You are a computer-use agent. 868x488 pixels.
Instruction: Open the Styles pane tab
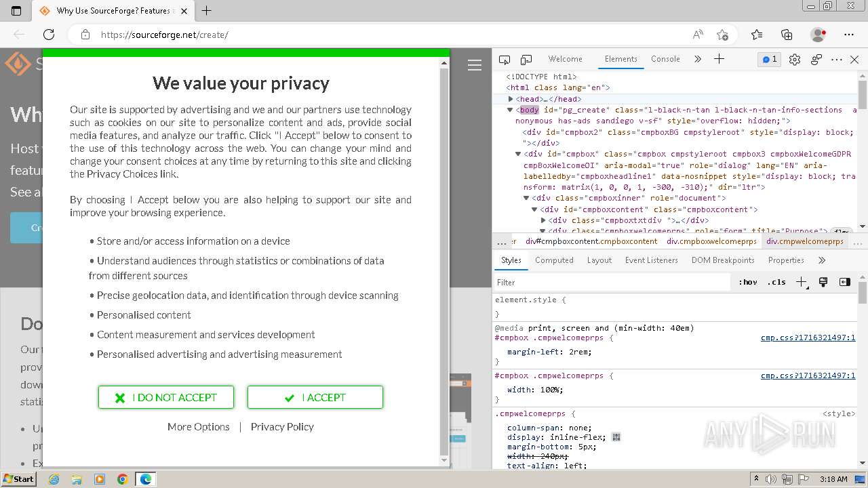[511, 260]
